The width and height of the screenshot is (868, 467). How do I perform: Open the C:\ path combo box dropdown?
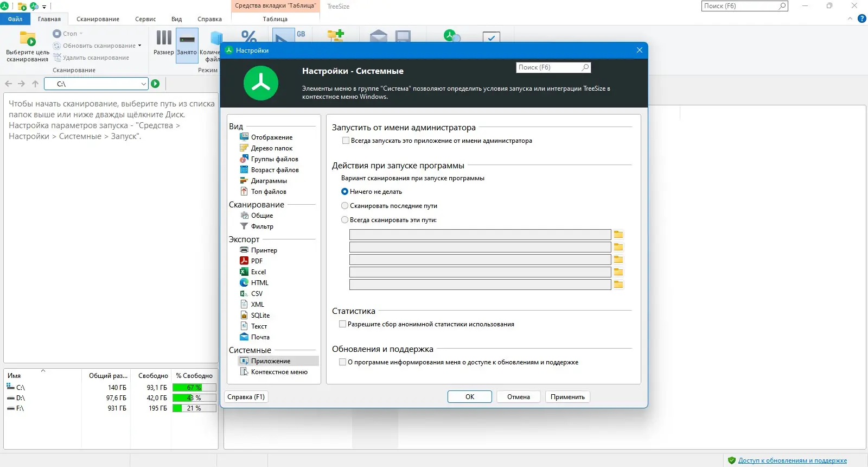tap(143, 84)
